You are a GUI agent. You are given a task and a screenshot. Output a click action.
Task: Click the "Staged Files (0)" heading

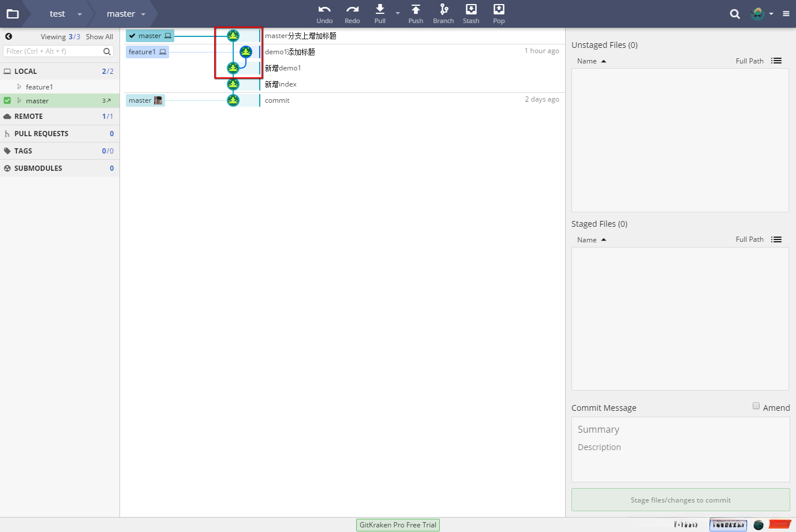[599, 224]
